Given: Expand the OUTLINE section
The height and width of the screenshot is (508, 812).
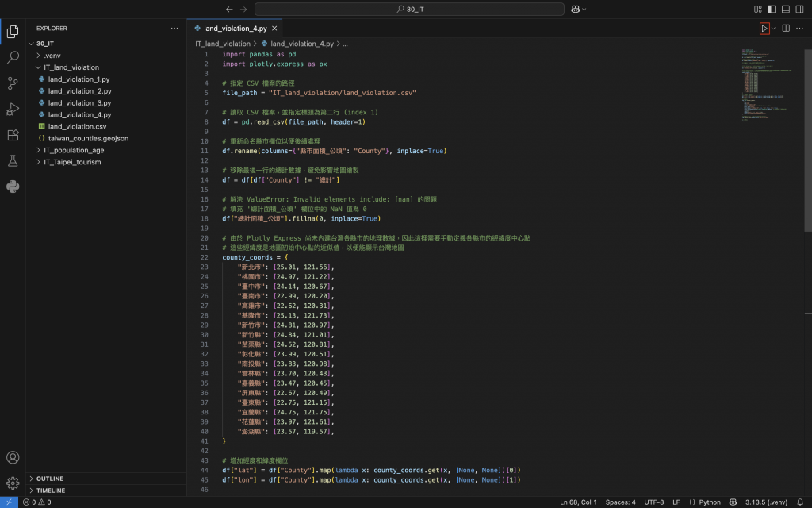Looking at the screenshot, I should click(49, 479).
